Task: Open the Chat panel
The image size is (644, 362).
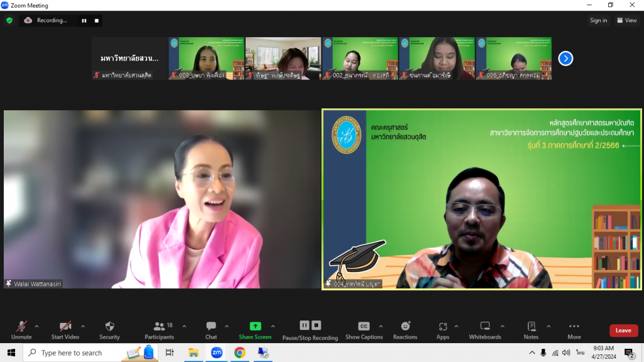Action: tap(211, 330)
